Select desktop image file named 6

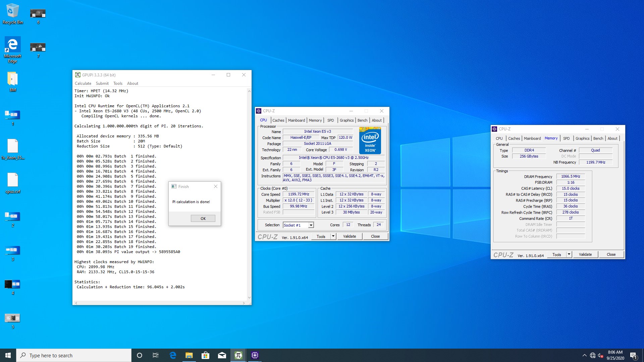click(38, 16)
